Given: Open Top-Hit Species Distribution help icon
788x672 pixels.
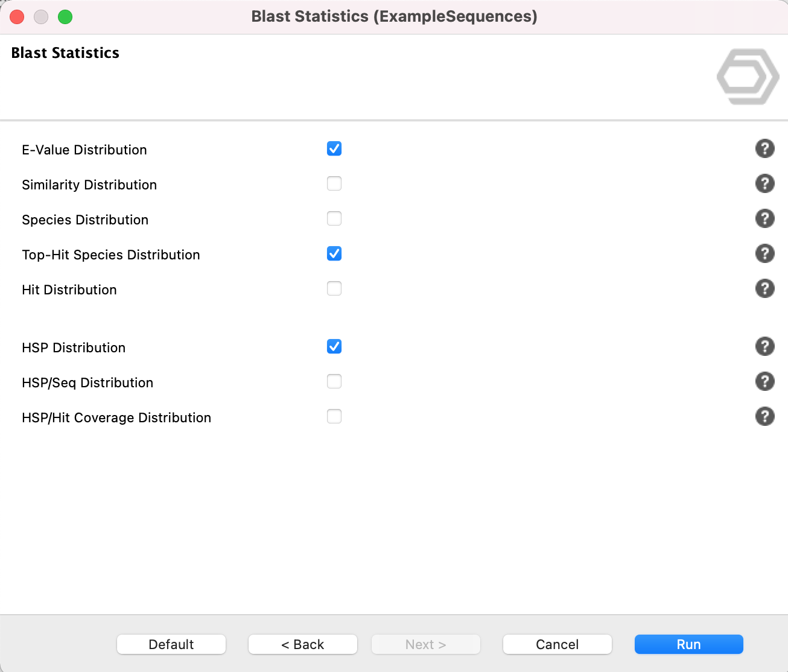Looking at the screenshot, I should tap(764, 253).
